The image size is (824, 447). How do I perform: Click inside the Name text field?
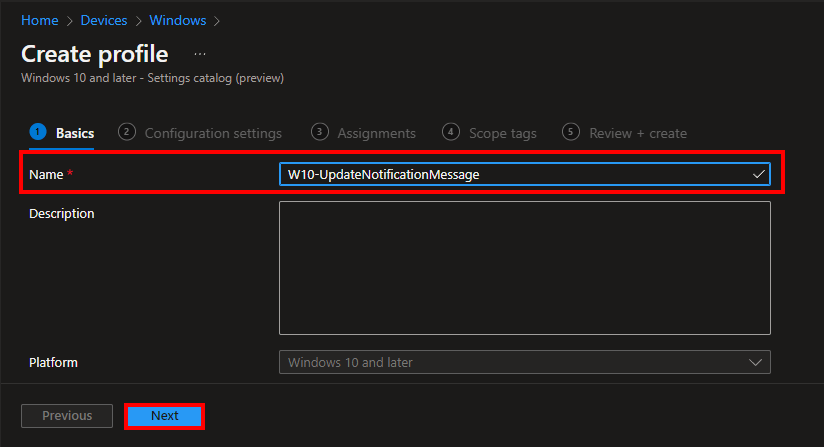coord(510,174)
